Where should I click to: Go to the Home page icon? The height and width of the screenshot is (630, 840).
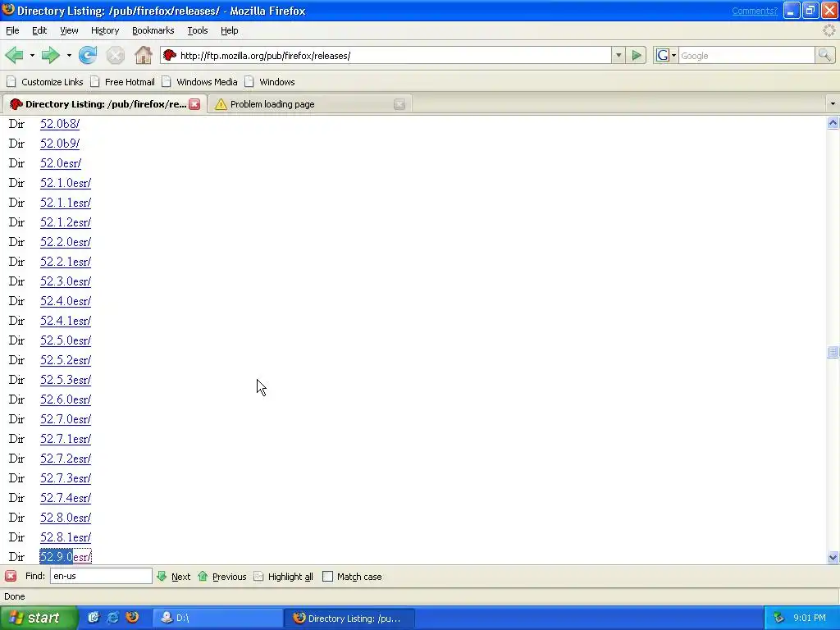[143, 55]
